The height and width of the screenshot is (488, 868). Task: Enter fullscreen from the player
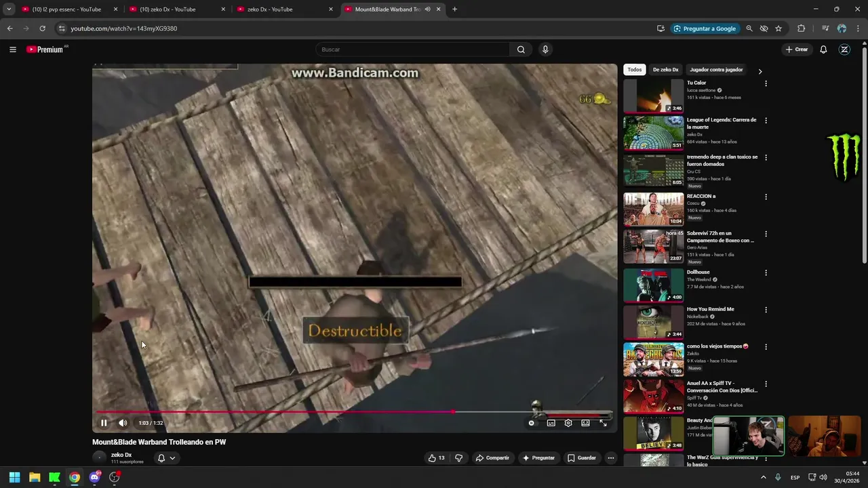coord(603,423)
